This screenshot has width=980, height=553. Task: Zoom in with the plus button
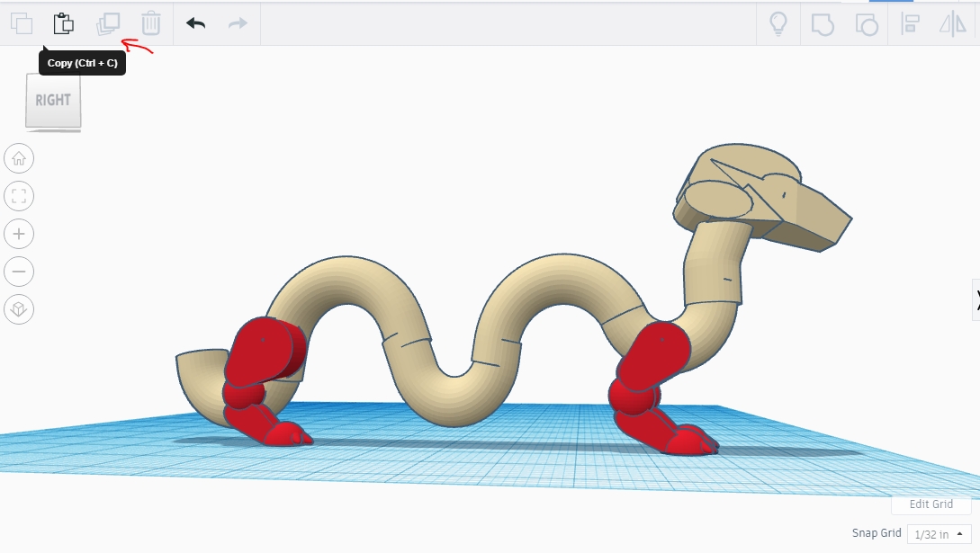click(19, 234)
